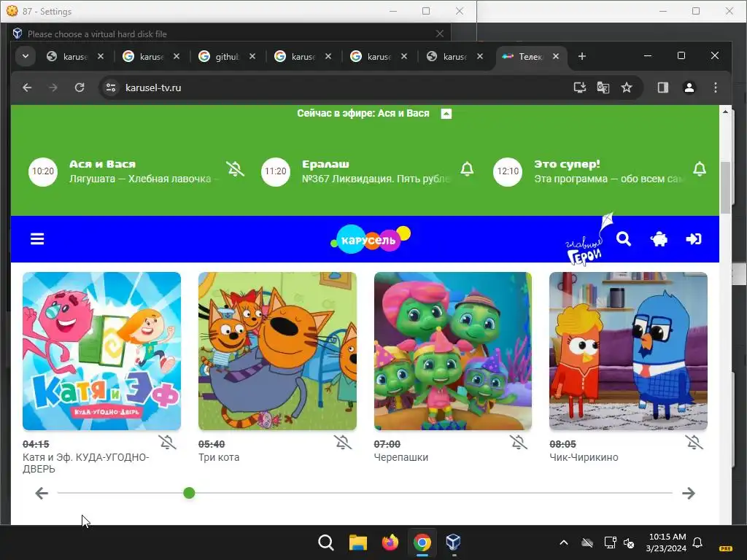
Task: Open Windows taskbar search
Action: (x=326, y=542)
